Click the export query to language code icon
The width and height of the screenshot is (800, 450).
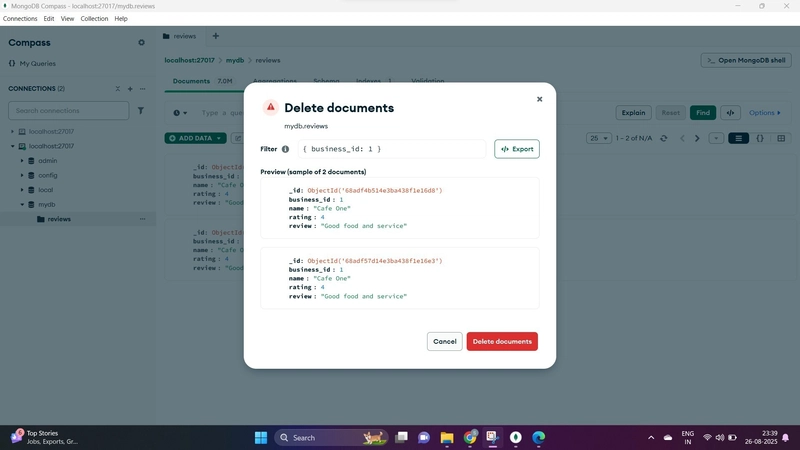(730, 113)
